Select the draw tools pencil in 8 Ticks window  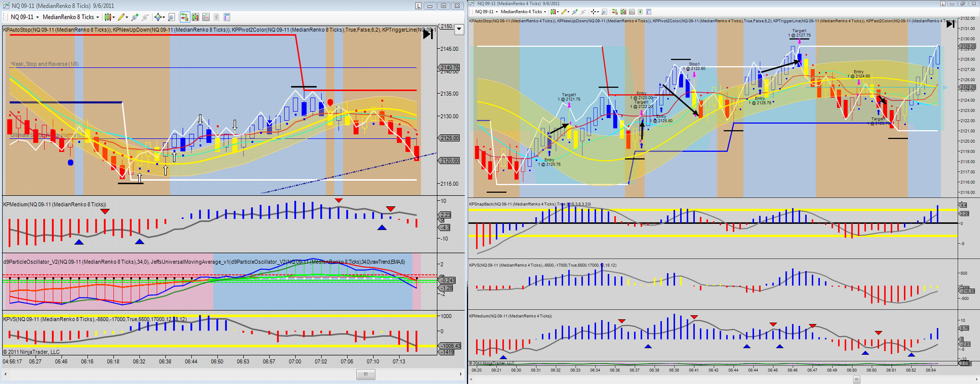(121, 17)
